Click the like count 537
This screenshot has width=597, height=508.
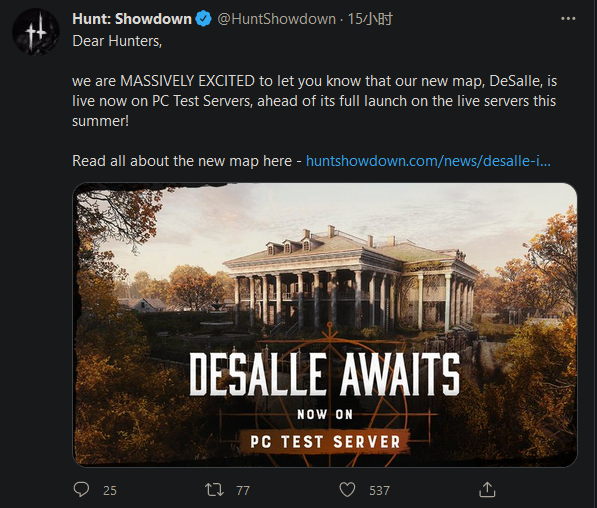pyautogui.click(x=379, y=490)
